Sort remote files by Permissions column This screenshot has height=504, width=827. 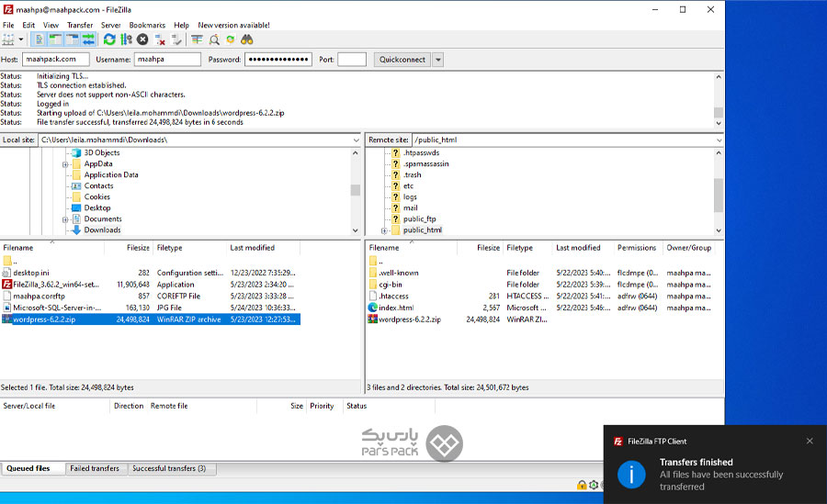(637, 248)
